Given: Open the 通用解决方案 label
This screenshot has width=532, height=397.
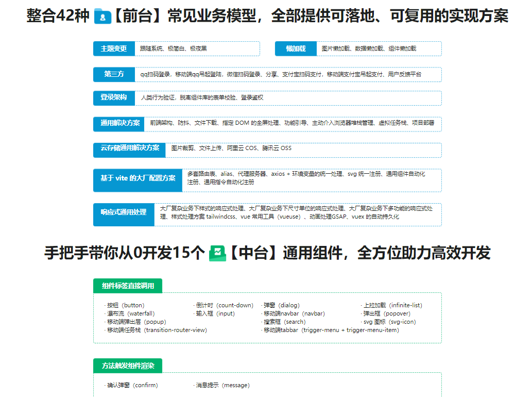Looking at the screenshot, I should pyautogui.click(x=120, y=123).
